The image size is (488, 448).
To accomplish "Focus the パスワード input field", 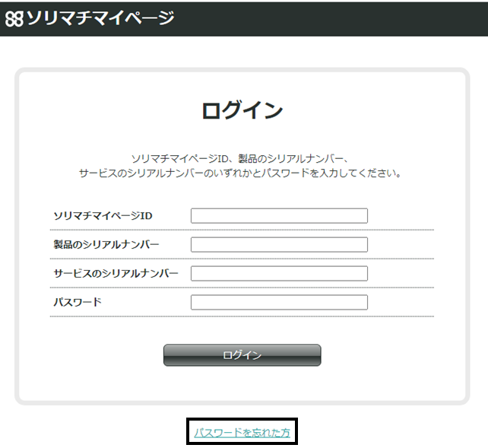I will click(x=279, y=302).
